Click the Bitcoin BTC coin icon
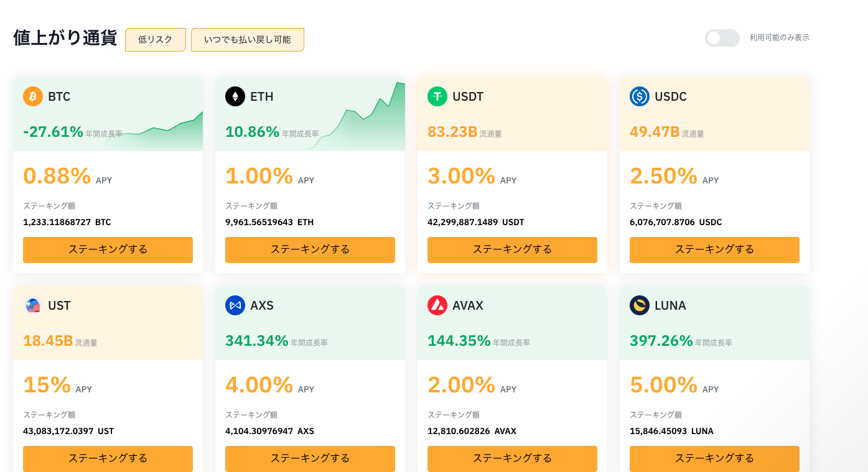 tap(33, 96)
